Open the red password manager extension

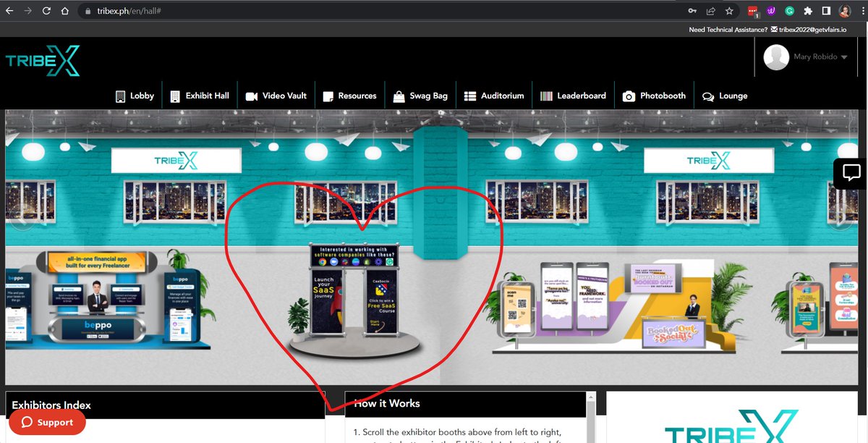coord(753,12)
